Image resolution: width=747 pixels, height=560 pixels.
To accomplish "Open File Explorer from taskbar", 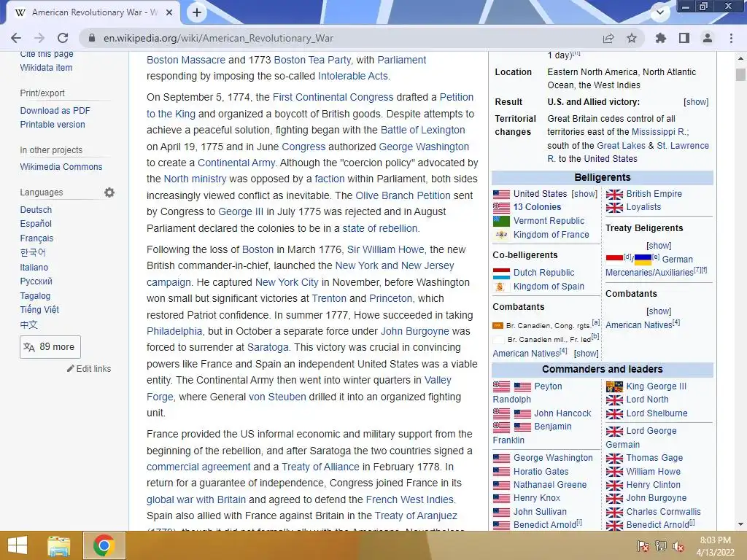I will tap(59, 545).
